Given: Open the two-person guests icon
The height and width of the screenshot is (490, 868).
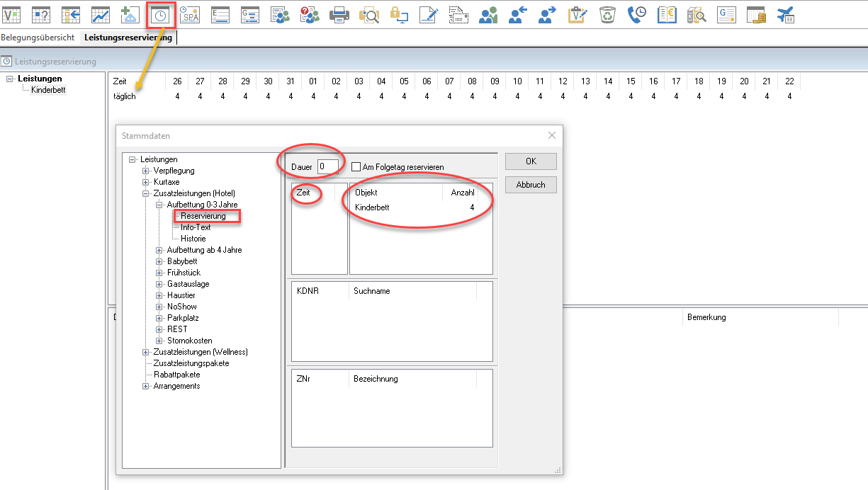Looking at the screenshot, I should [488, 14].
